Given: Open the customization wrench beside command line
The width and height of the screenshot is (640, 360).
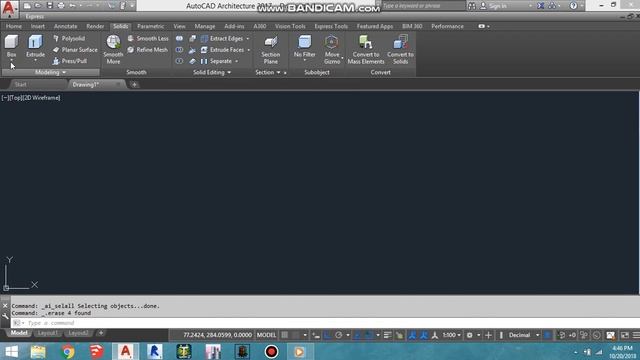Looking at the screenshot, I should point(5,316).
